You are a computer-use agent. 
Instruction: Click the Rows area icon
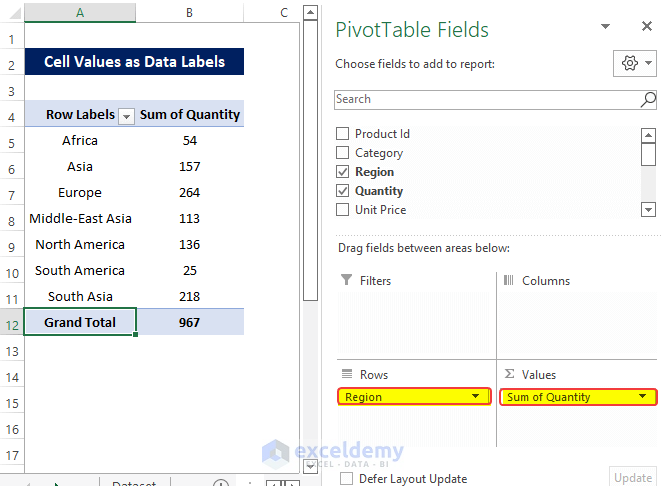(x=346, y=374)
